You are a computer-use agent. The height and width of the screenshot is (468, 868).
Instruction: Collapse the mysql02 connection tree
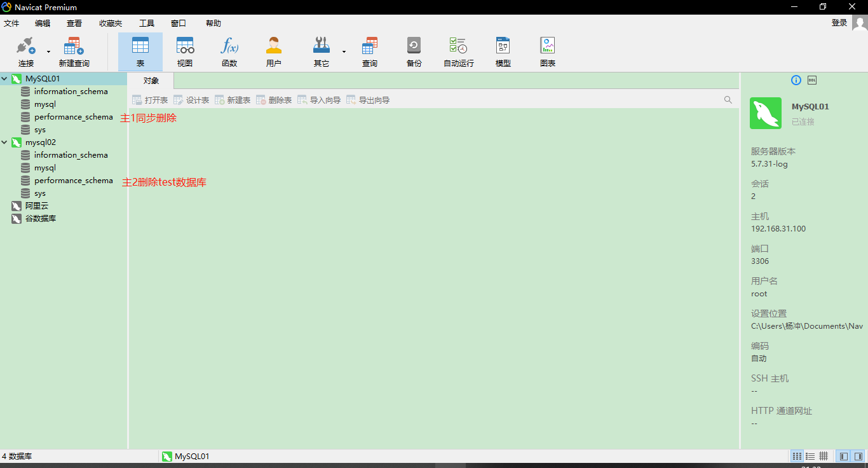coord(4,142)
